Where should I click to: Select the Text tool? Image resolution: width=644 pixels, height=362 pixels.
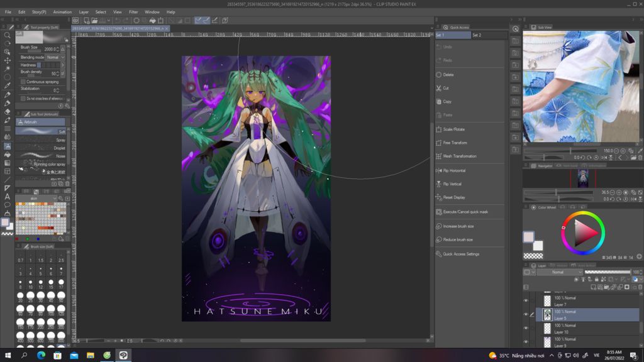[7, 197]
